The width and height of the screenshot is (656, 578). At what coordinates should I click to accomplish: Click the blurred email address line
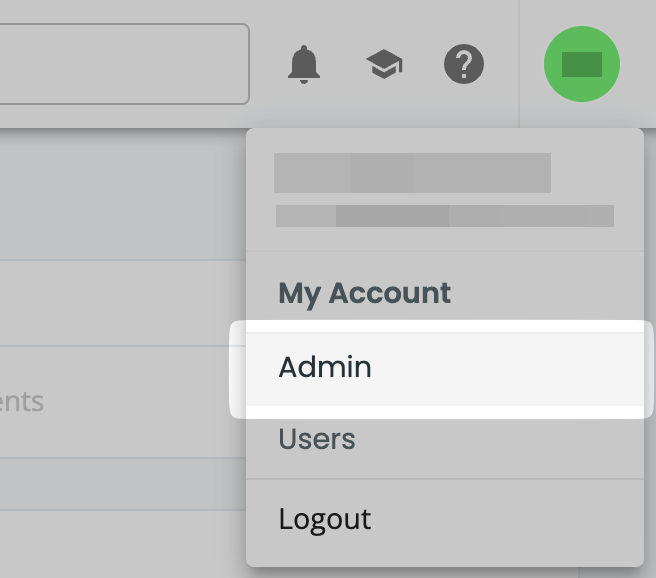pyautogui.click(x=444, y=216)
